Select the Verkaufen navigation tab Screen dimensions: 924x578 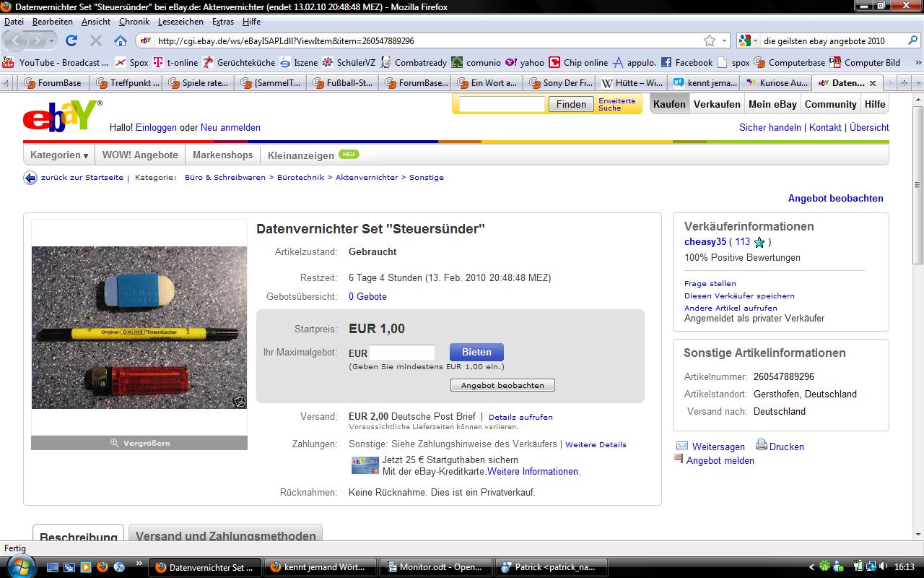pos(717,104)
